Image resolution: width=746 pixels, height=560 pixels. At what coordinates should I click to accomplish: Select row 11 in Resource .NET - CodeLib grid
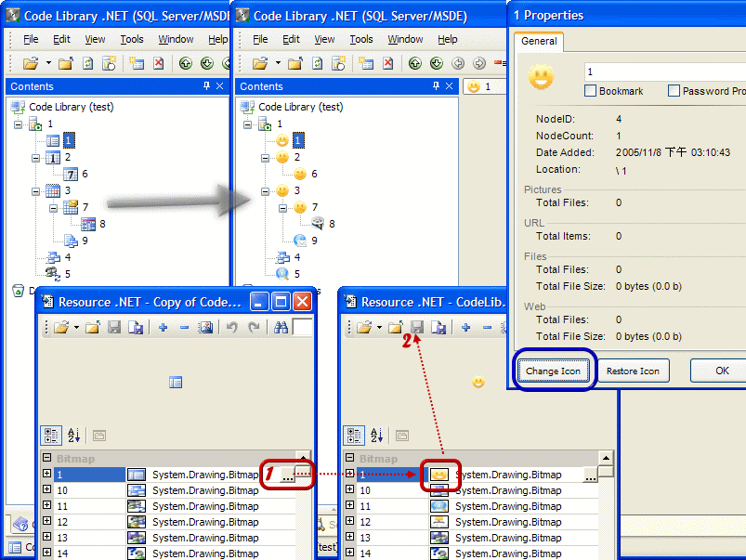470,506
